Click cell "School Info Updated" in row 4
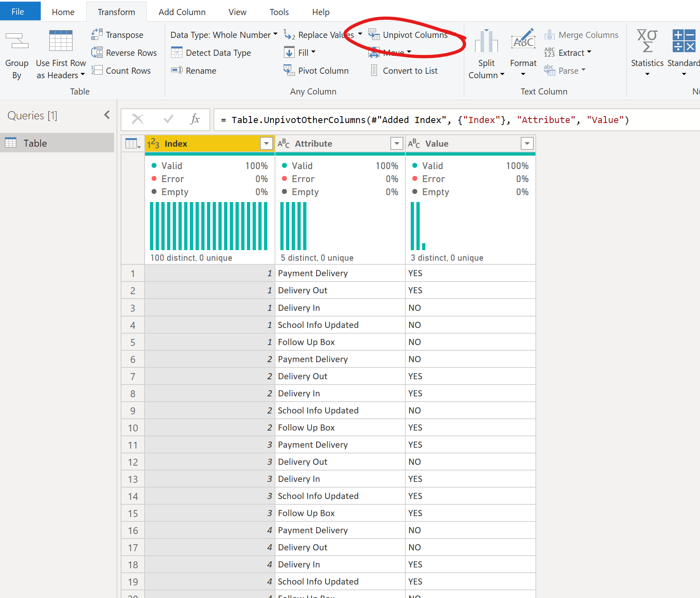The height and width of the screenshot is (598, 700). (x=340, y=325)
